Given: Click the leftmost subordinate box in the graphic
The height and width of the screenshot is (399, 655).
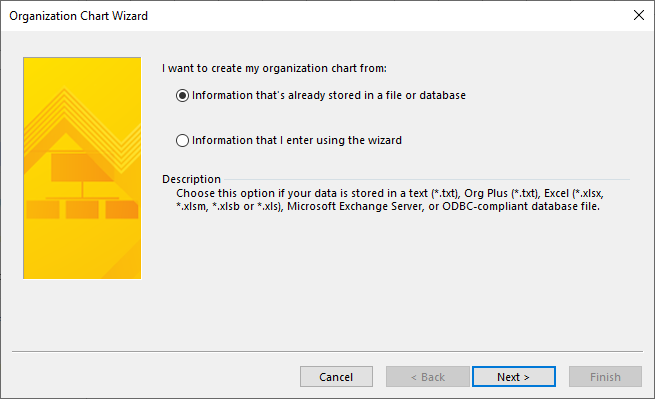Looking at the screenshot, I should [x=43, y=209].
